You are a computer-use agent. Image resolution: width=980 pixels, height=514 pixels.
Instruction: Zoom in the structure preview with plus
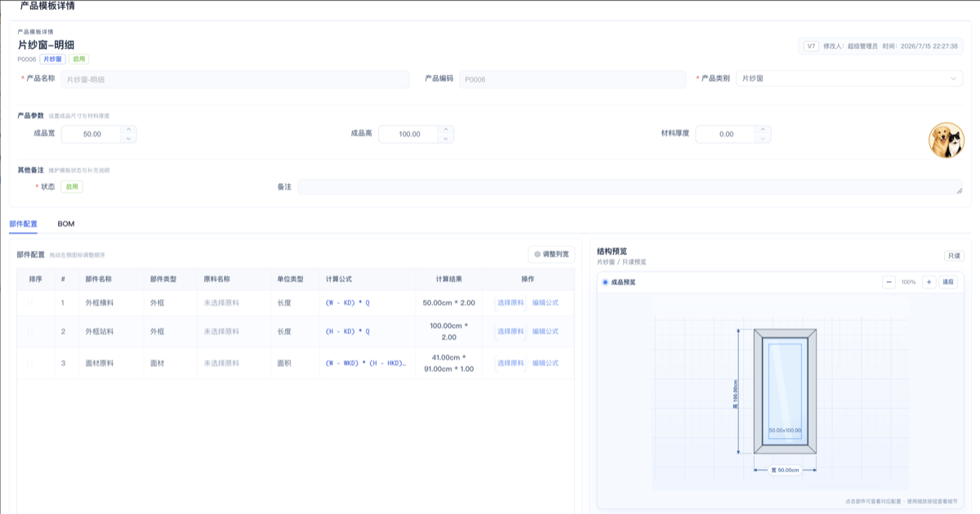[929, 282]
